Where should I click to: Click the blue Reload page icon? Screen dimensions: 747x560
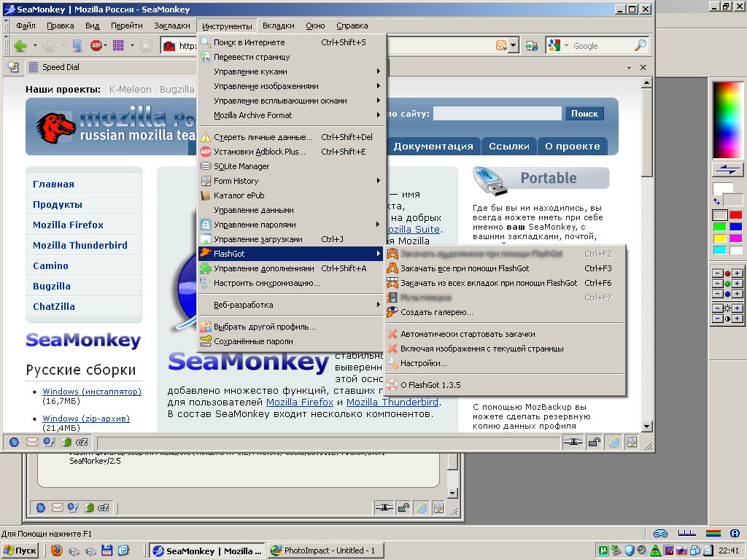77,46
